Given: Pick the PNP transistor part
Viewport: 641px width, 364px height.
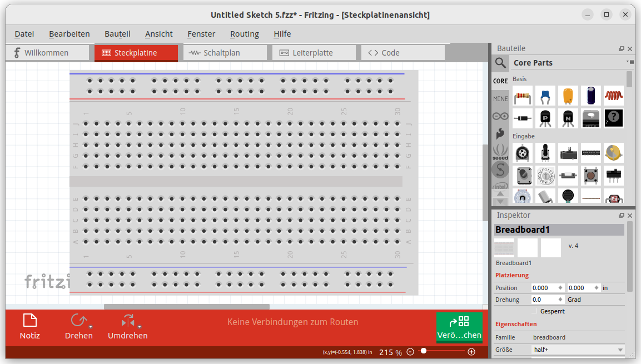Looking at the screenshot, I should pos(545,118).
